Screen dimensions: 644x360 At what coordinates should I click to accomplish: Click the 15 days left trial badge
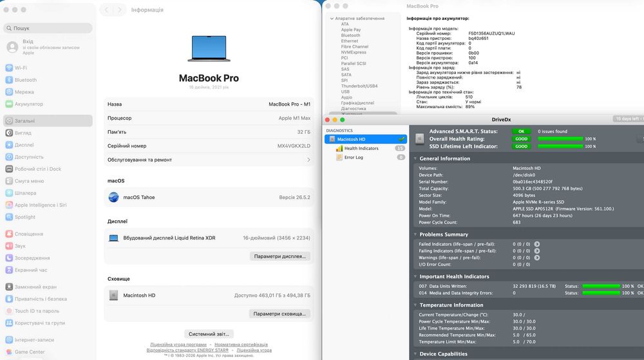(x=628, y=118)
